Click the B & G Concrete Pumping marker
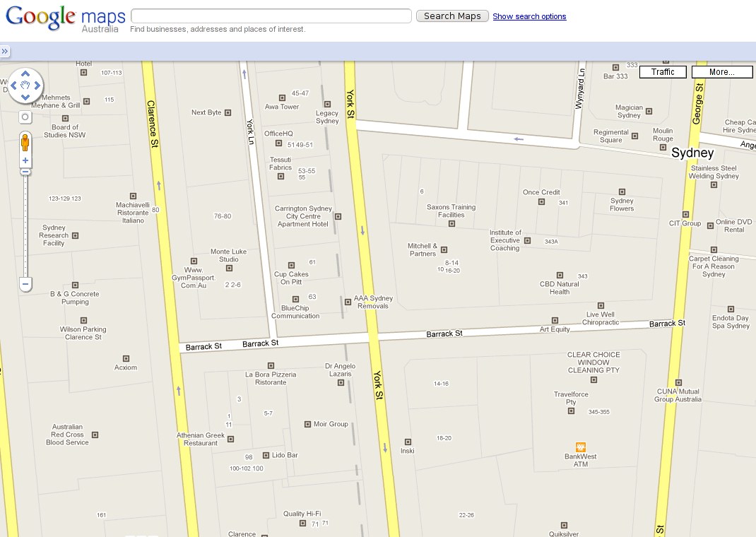Image resolution: width=756 pixels, height=537 pixels. [x=75, y=285]
